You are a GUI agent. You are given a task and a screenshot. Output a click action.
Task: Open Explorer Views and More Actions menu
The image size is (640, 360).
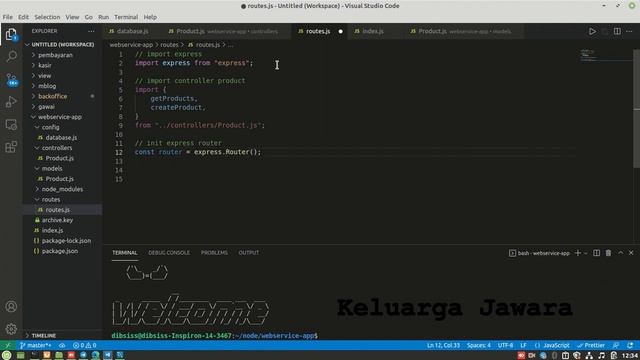[x=91, y=31]
